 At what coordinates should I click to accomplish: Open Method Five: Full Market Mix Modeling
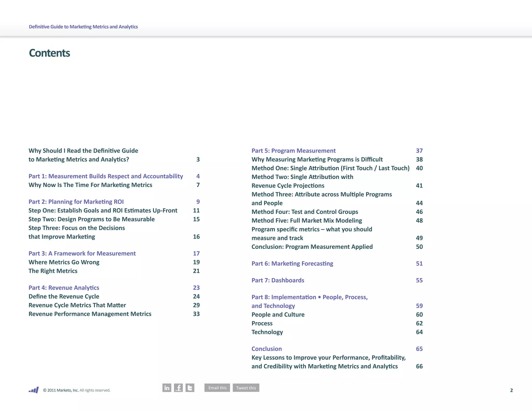coord(307,221)
